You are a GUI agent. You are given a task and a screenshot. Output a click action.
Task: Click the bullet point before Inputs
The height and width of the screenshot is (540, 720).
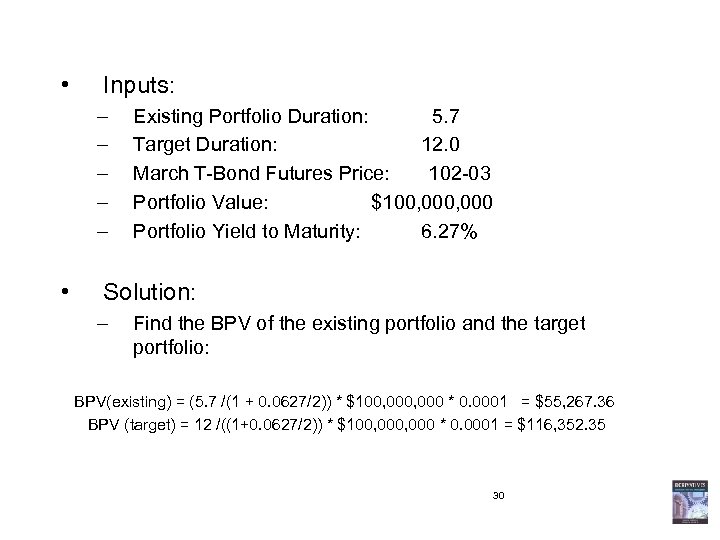[x=64, y=80]
